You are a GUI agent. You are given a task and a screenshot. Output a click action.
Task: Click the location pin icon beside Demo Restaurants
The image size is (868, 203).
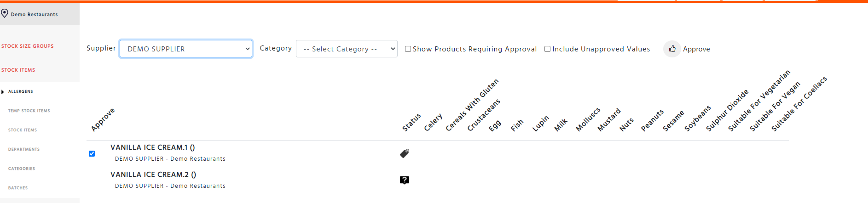[5, 13]
